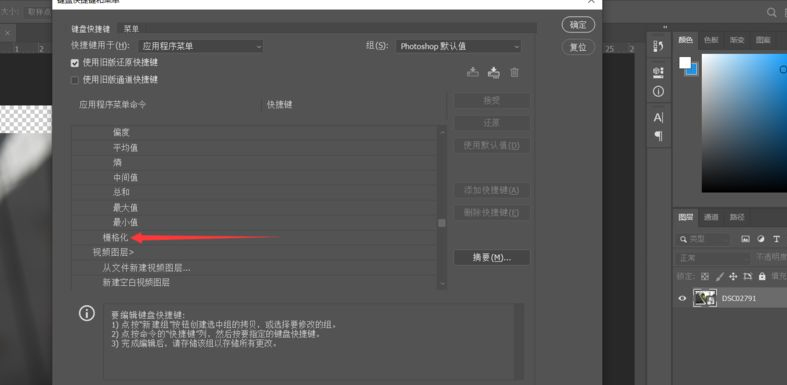Switch to the 通道 panel tab
This screenshot has width=787, height=385.
tap(711, 217)
